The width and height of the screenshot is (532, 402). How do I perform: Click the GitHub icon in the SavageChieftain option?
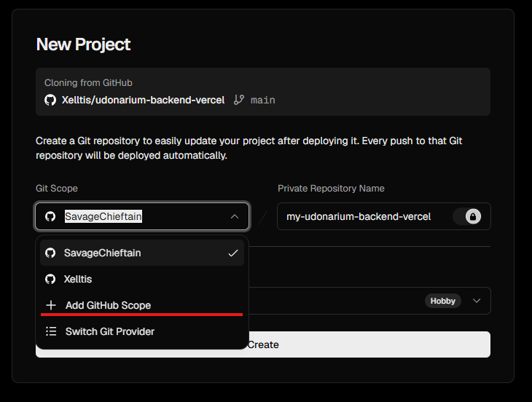(x=50, y=253)
